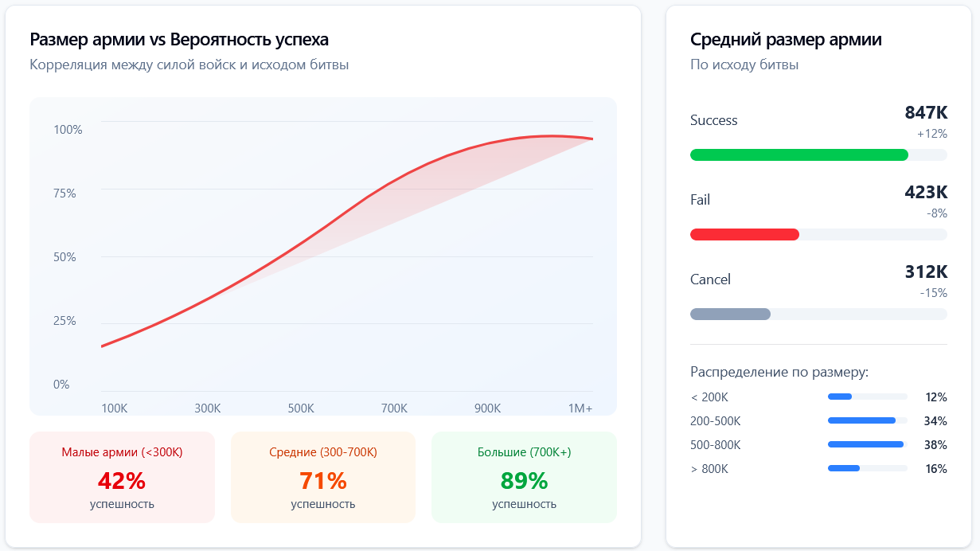Screen dimensions: 980x551
Task: Click the 'Распределение по размеру:' label
Action: [x=779, y=372]
